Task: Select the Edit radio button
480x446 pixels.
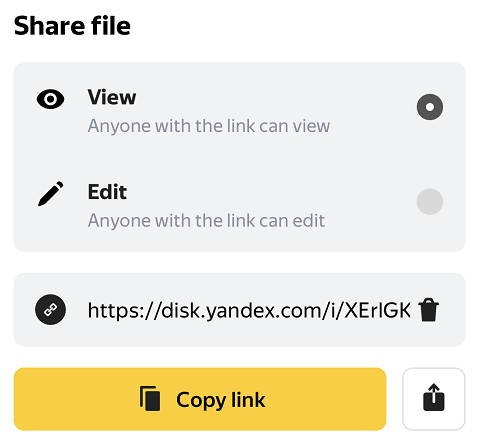Action: tap(430, 202)
